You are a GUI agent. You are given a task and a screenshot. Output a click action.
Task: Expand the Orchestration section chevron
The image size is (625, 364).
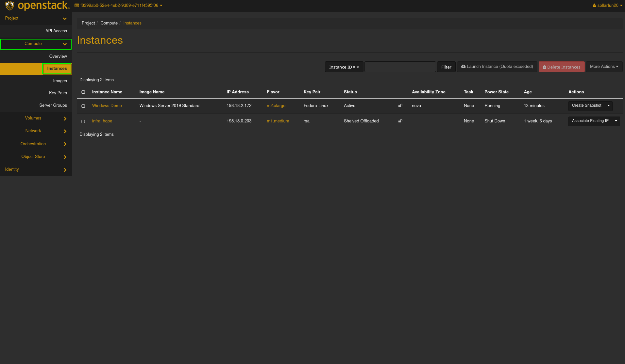65,144
